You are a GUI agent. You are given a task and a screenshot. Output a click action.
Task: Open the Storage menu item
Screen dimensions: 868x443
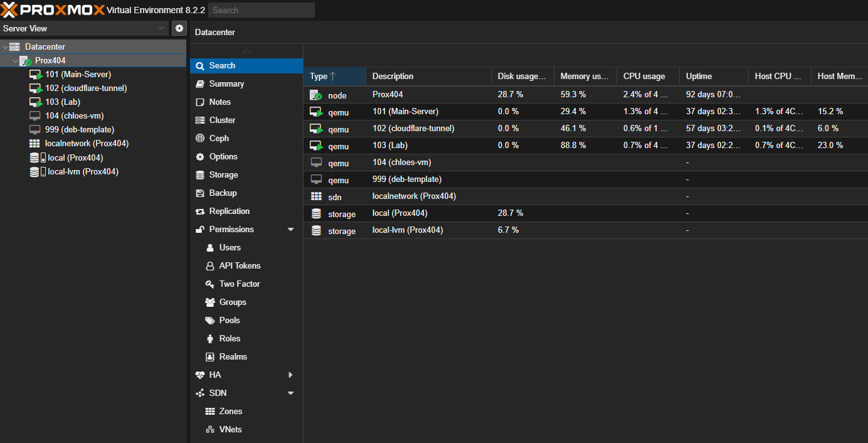point(223,175)
